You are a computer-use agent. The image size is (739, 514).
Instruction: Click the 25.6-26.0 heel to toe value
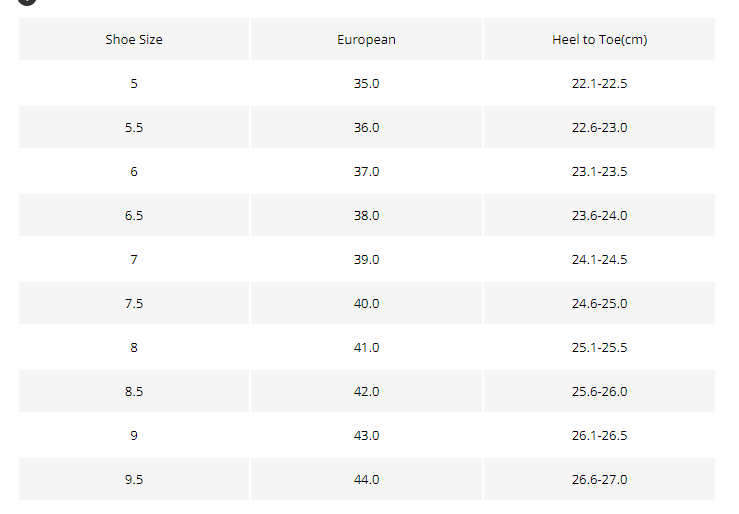(599, 391)
